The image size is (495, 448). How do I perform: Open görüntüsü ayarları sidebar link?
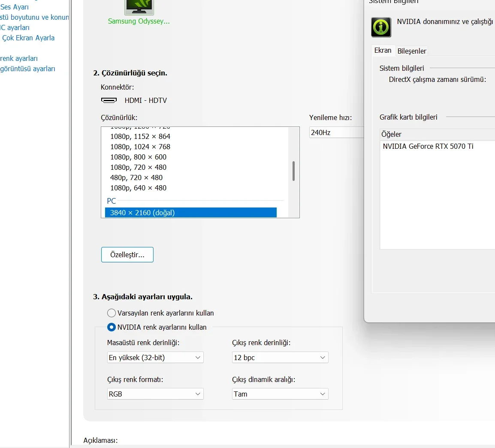[x=27, y=69]
